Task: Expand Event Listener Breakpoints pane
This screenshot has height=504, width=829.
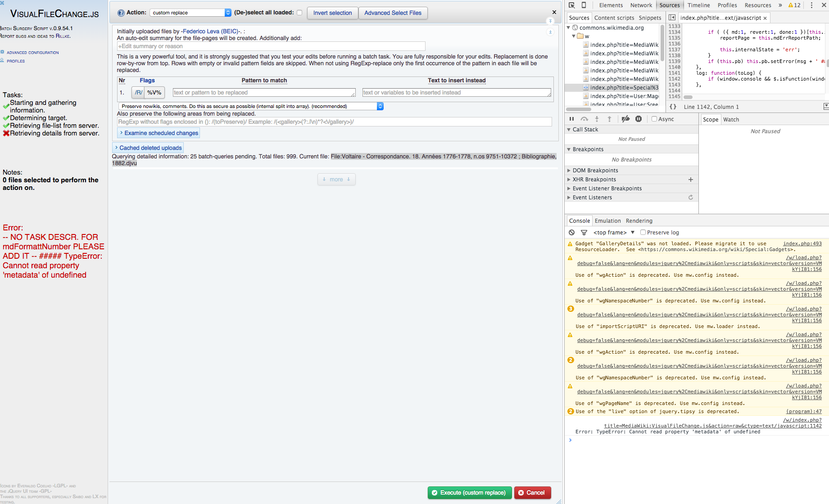Action: pos(569,189)
